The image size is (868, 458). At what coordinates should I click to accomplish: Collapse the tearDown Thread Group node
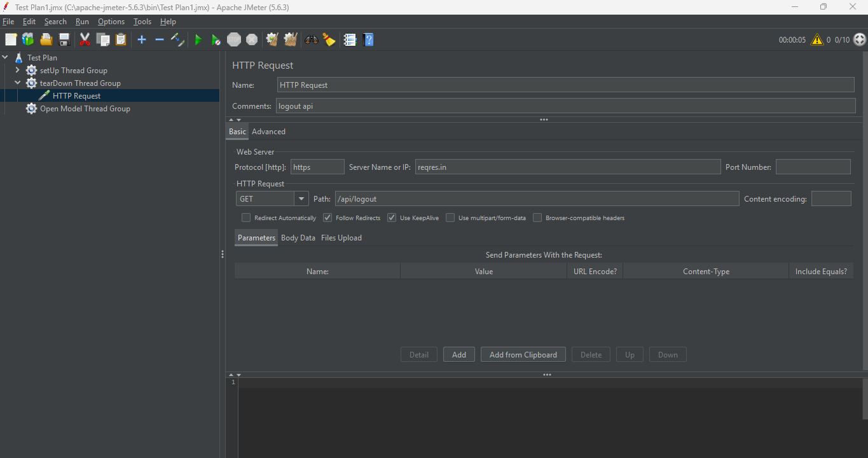(18, 83)
